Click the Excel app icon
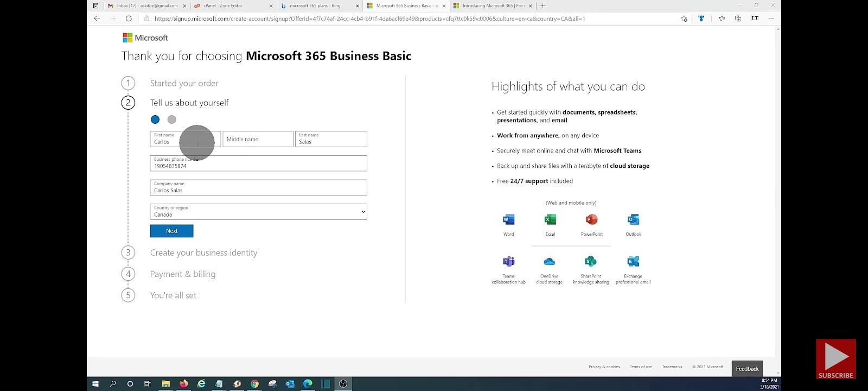The image size is (868, 391). click(550, 219)
